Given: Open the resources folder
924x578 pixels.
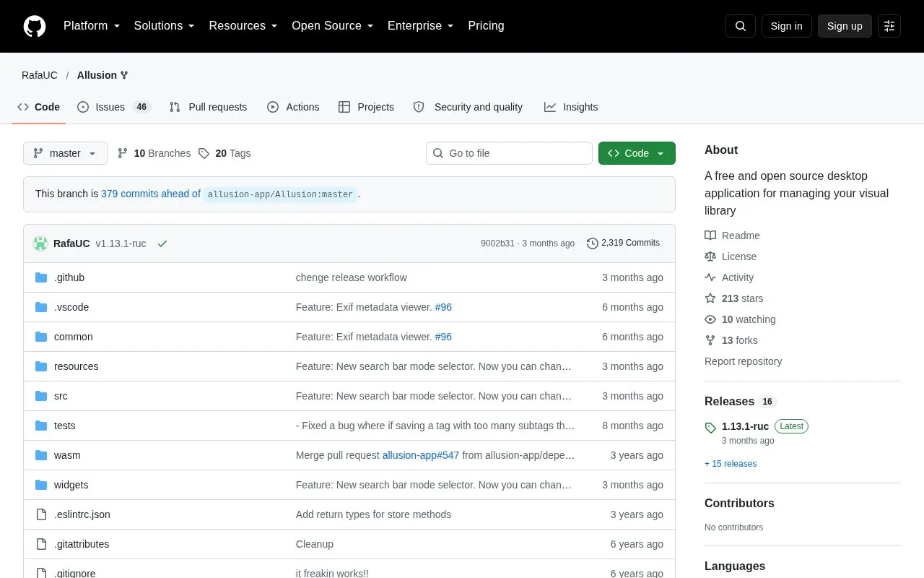Looking at the screenshot, I should point(76,366).
